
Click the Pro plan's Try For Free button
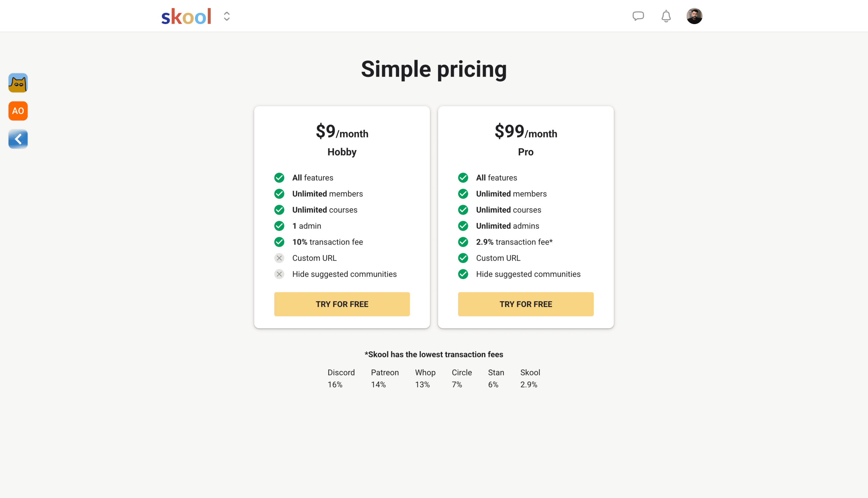(526, 304)
